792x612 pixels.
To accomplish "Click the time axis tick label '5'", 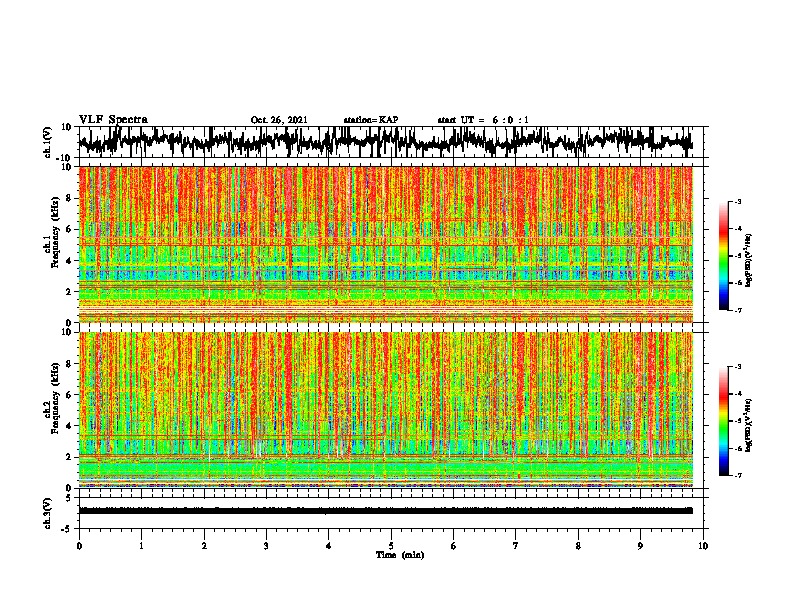I will (391, 546).
